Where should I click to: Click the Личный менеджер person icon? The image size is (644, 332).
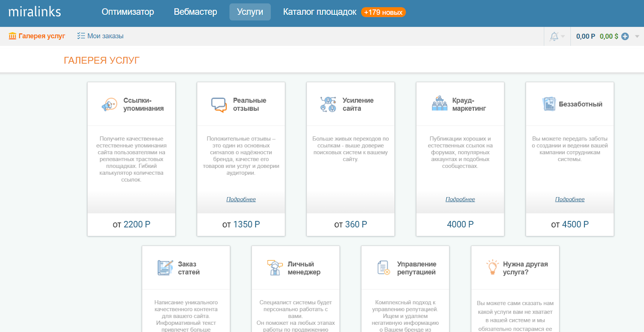pyautogui.click(x=275, y=268)
